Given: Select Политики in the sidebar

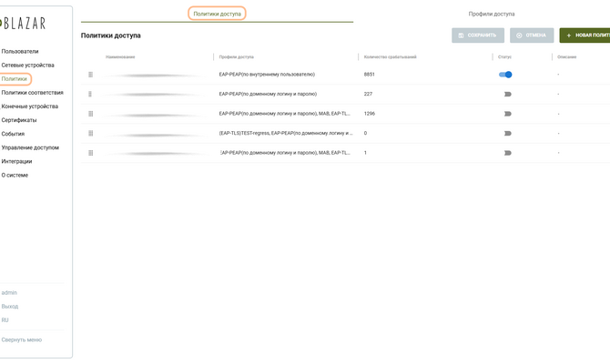Looking at the screenshot, I should [x=15, y=79].
